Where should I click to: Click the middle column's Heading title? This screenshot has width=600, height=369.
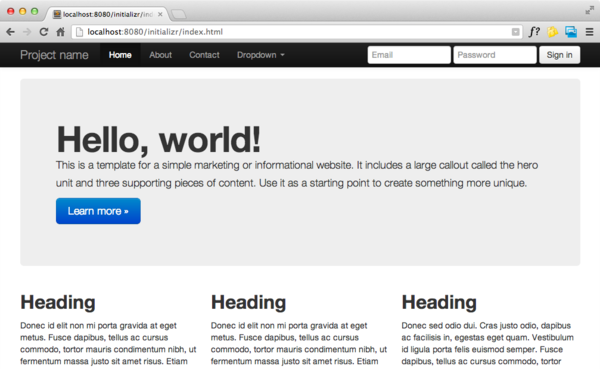coord(248,302)
